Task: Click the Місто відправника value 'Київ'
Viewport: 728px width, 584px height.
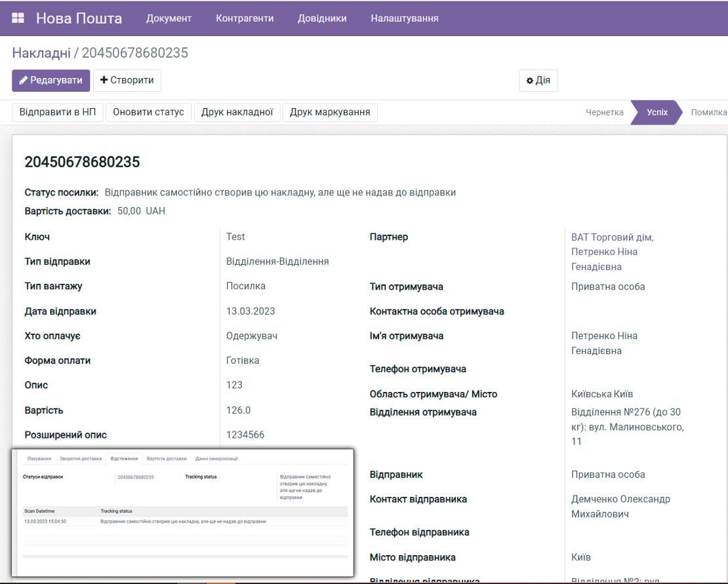Action: click(581, 557)
